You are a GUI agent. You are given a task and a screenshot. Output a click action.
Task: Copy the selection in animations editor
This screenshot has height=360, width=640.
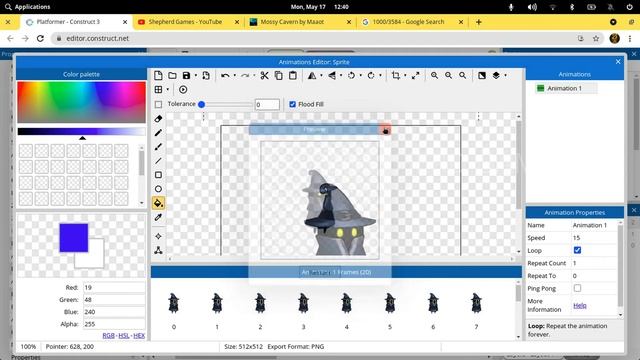pyautogui.click(x=278, y=76)
